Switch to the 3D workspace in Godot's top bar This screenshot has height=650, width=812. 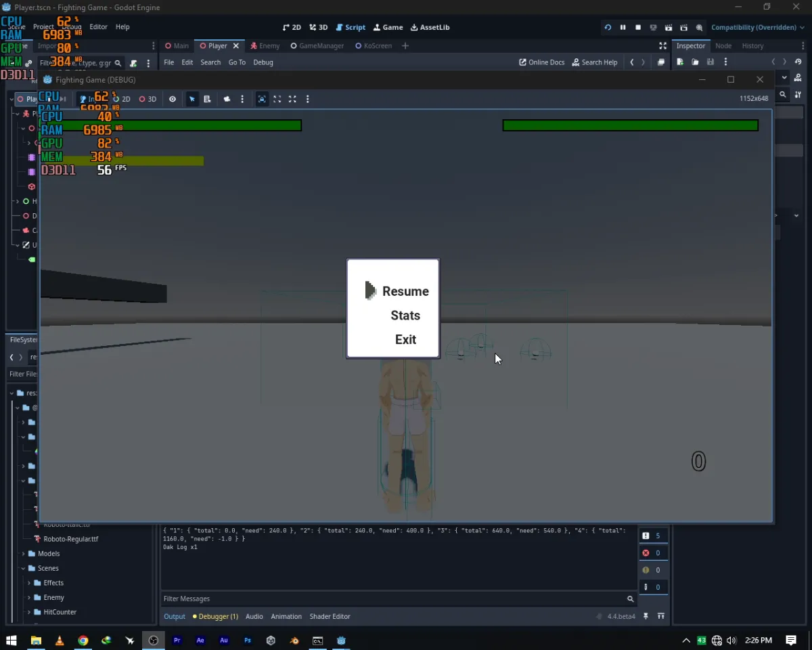[x=319, y=27]
